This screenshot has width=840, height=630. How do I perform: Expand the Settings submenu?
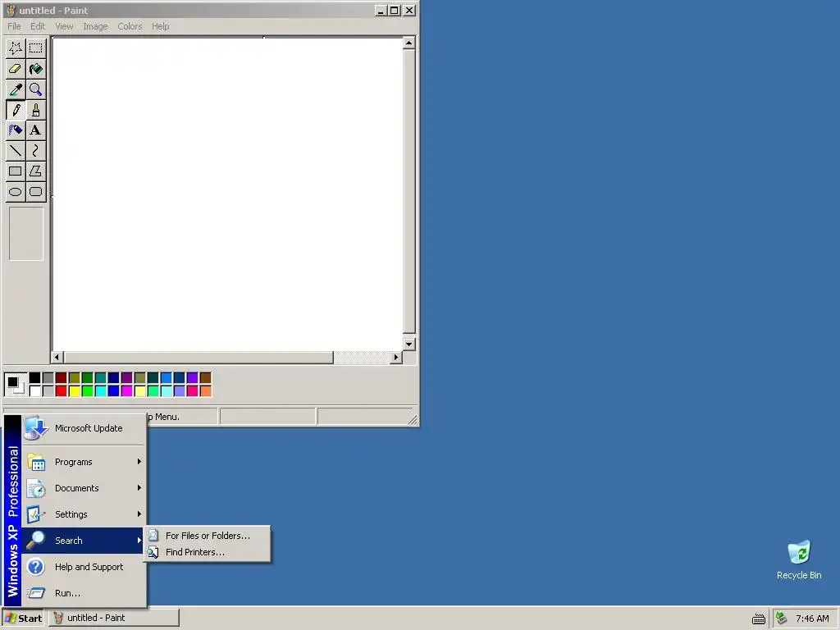(84, 514)
